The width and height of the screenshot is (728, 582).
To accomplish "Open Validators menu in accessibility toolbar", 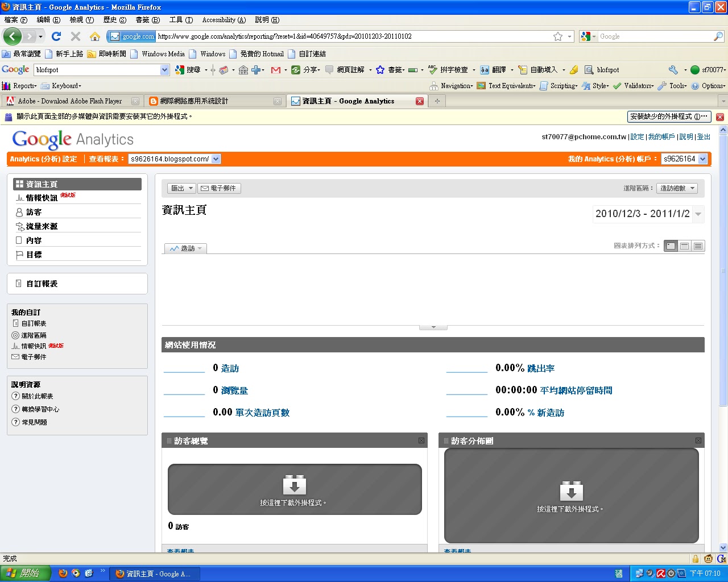I will tap(633, 86).
